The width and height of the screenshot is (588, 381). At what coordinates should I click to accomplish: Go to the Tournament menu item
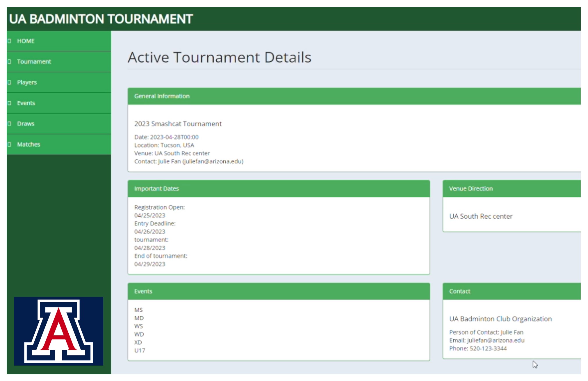34,62
